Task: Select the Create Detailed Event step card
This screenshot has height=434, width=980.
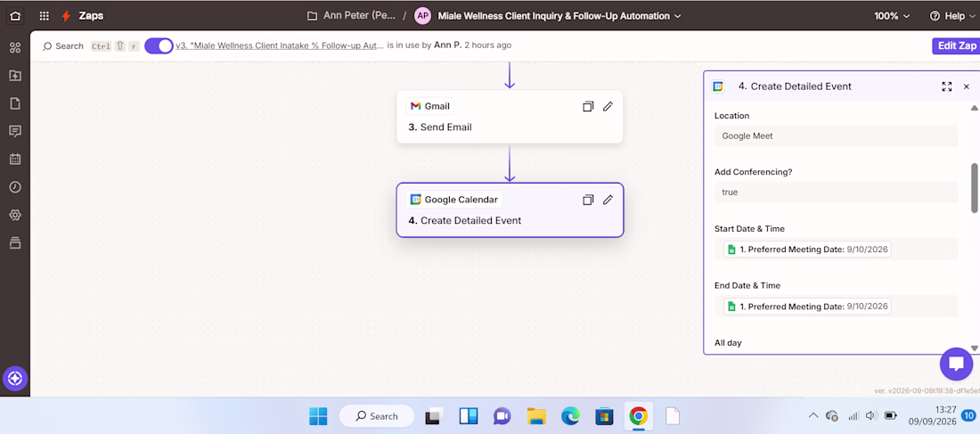Action: (x=510, y=210)
